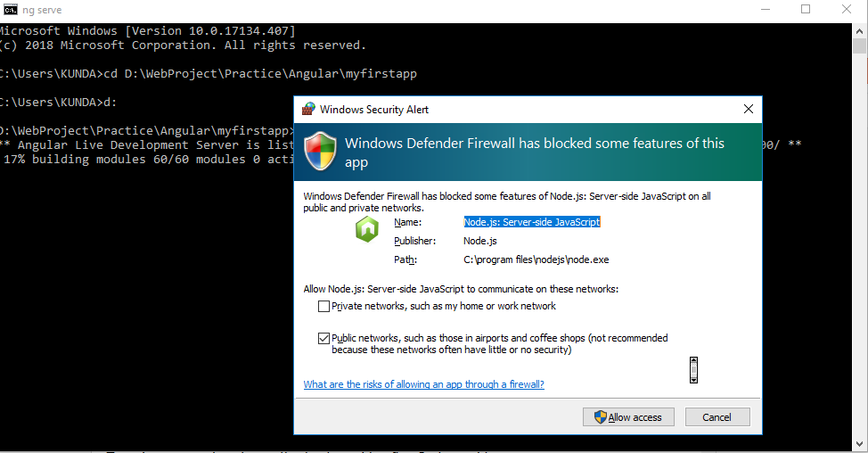Screen dimensions: 868x453
Task: Enable the Private networks checkbox
Action: pyautogui.click(x=323, y=307)
